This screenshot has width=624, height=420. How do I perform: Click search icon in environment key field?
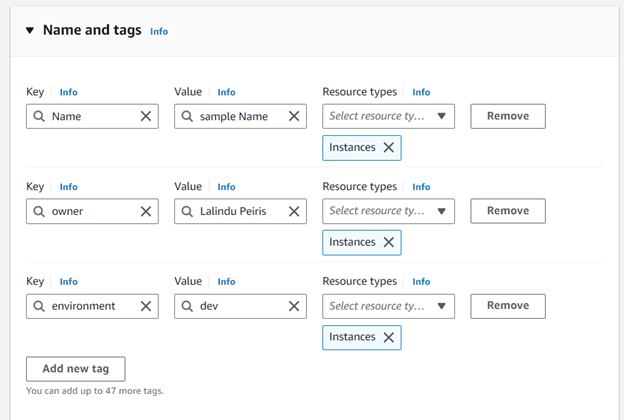(39, 306)
